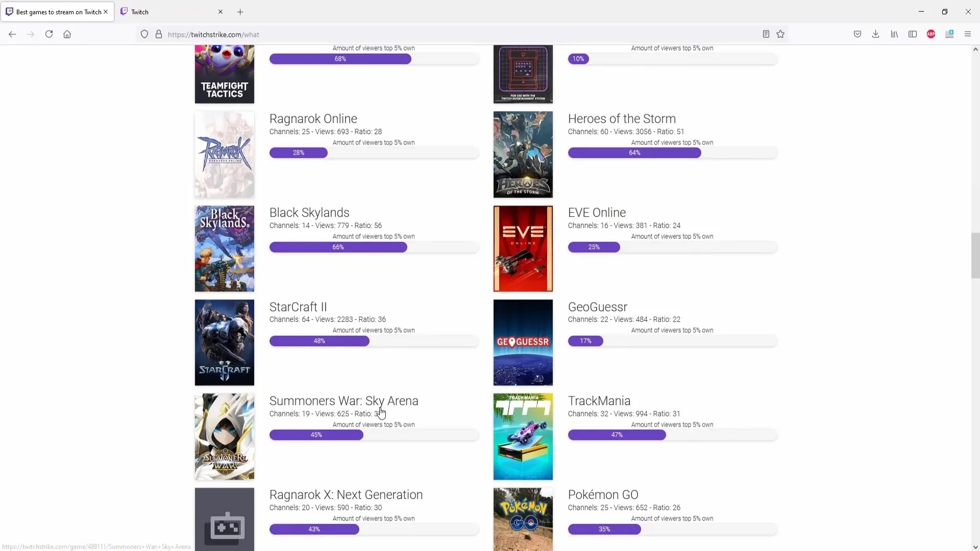Click the Ragnarok X: Next Generation title
The image size is (980, 551).
pos(346,494)
